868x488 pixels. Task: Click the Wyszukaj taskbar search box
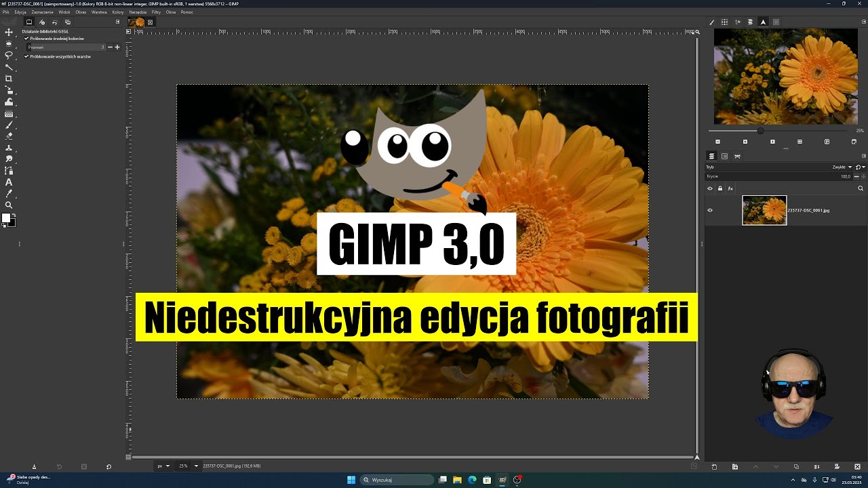[397, 480]
